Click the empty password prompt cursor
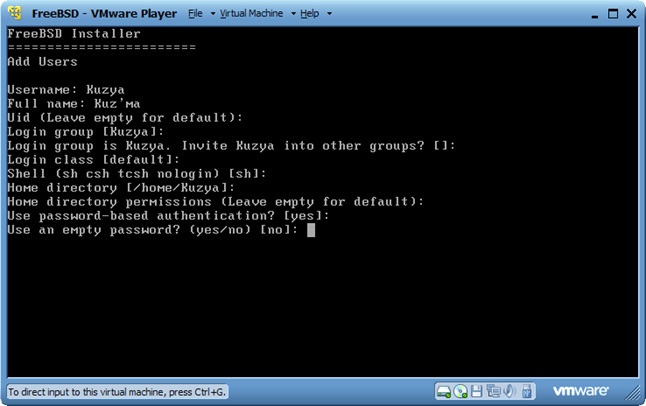646x406 pixels. 311,230
